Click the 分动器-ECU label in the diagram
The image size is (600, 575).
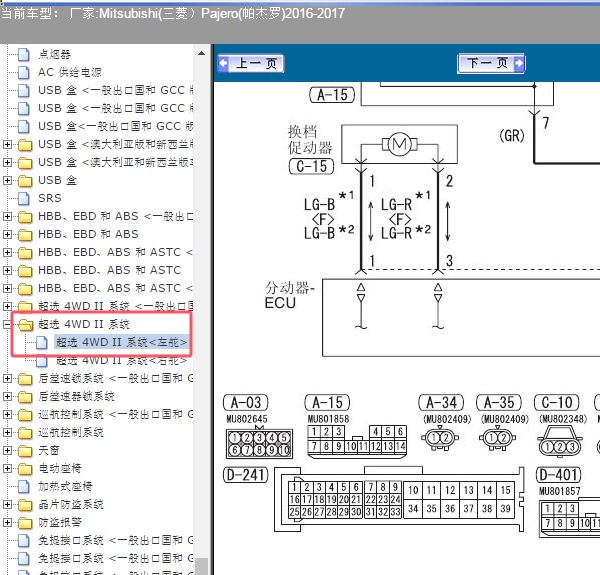tap(290, 295)
